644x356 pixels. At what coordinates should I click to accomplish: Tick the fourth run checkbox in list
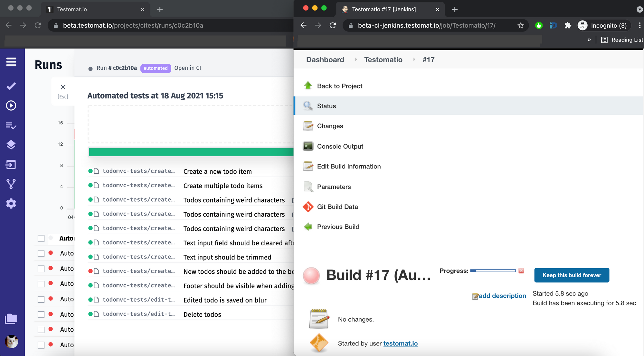pyautogui.click(x=41, y=284)
